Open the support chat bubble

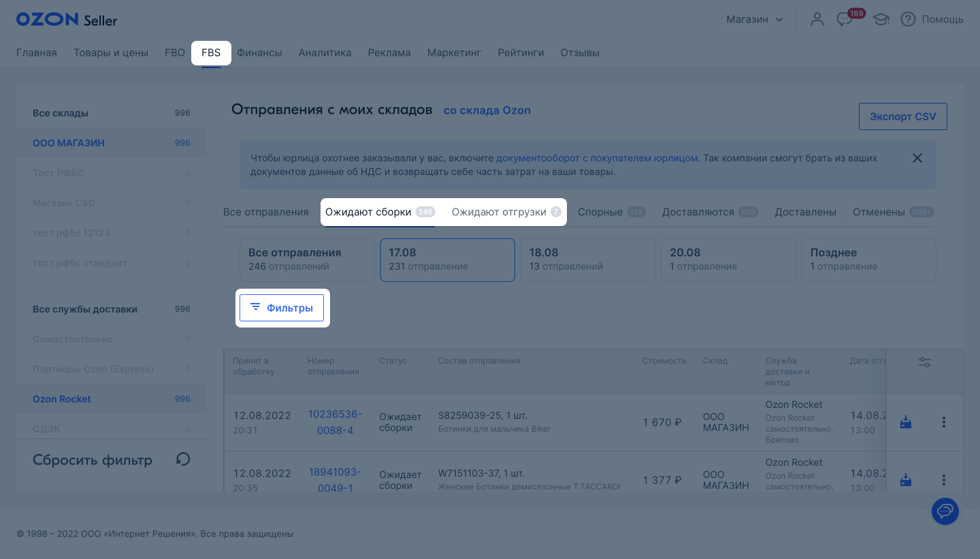[x=945, y=511]
